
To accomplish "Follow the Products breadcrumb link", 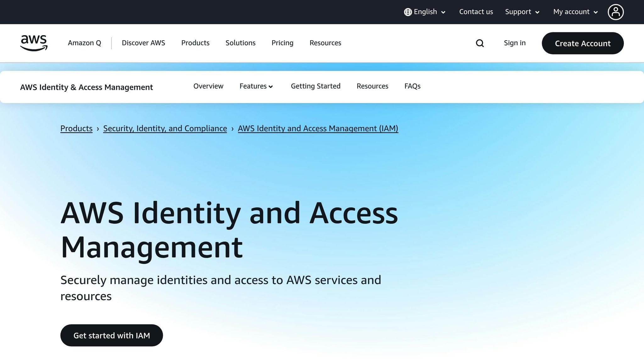I will click(x=76, y=129).
